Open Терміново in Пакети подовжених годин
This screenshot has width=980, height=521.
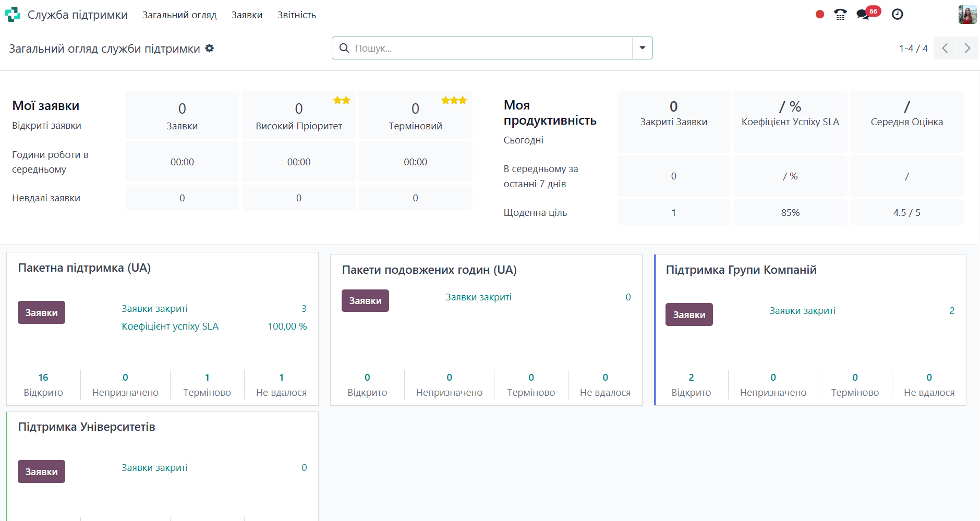click(531, 385)
